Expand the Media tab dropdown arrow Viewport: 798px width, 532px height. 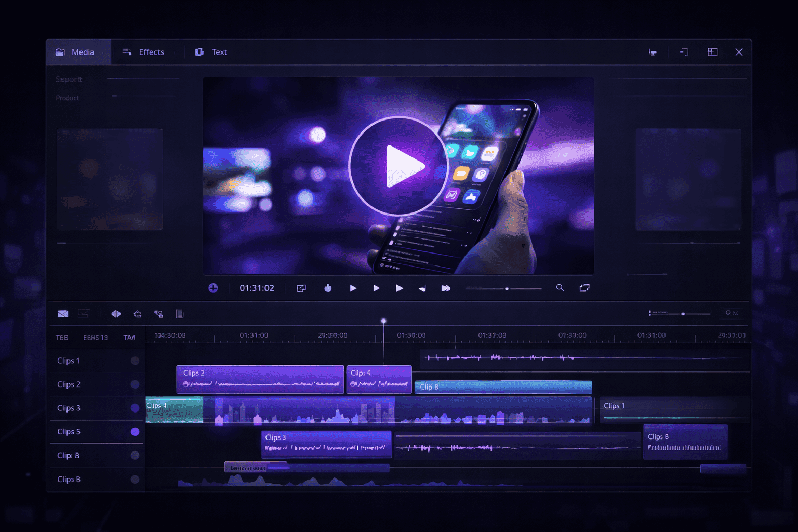pyautogui.click(x=103, y=52)
